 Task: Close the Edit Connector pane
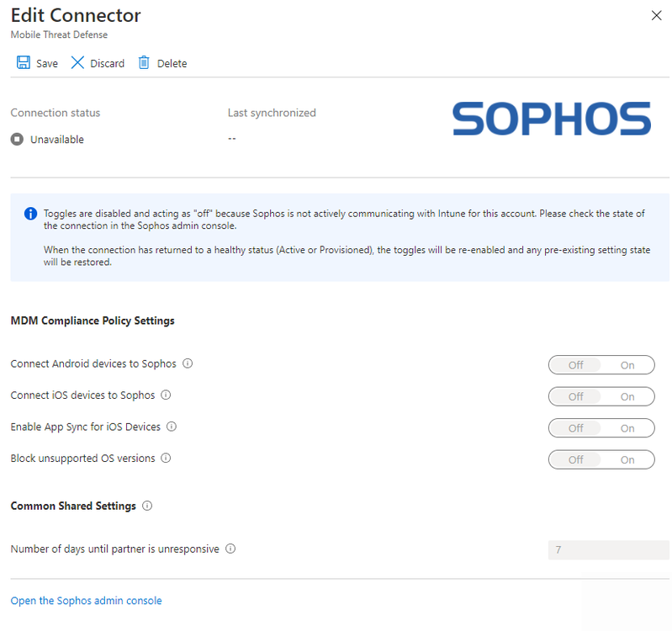(x=656, y=15)
